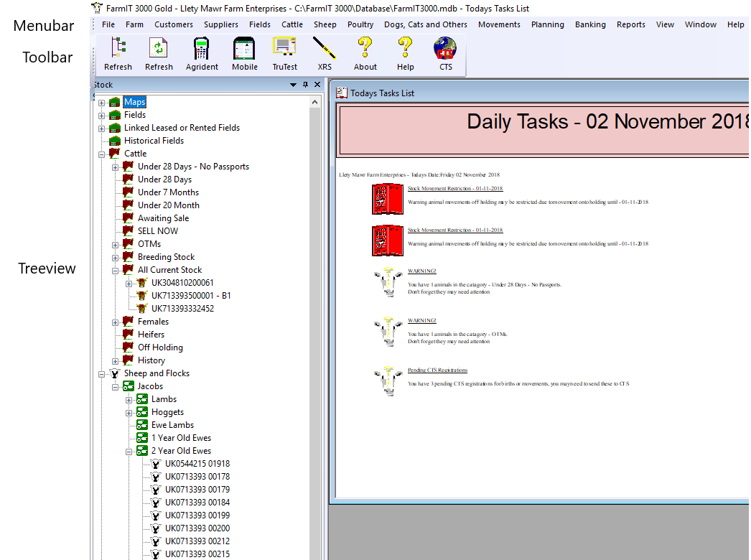The height and width of the screenshot is (560, 751).
Task: Click the treeview scrollbar up arrow
Action: [314, 102]
